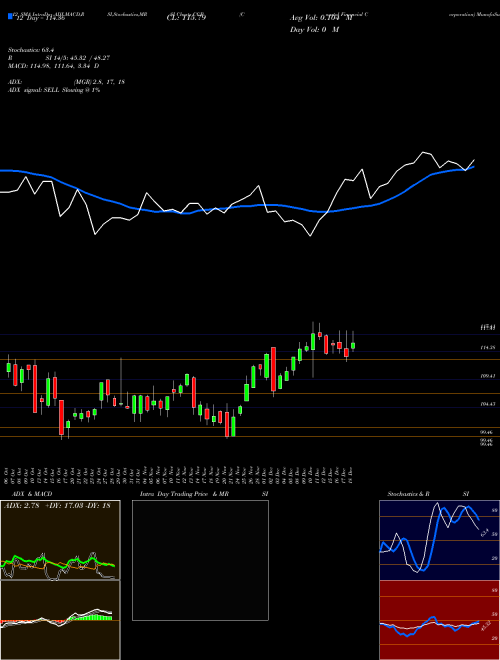The image size is (500, 660).
Task: Click the 63.4 stochastic value label
Action: (x=484, y=532)
